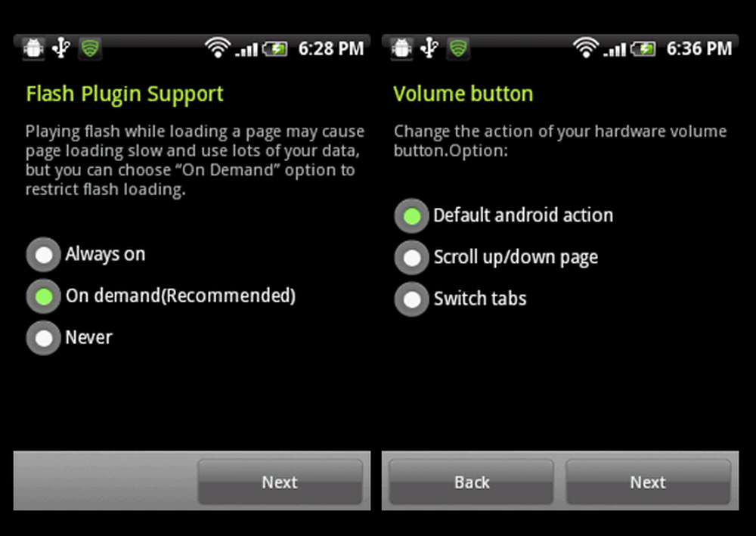Tap signal strength bars on right screen

click(x=615, y=49)
